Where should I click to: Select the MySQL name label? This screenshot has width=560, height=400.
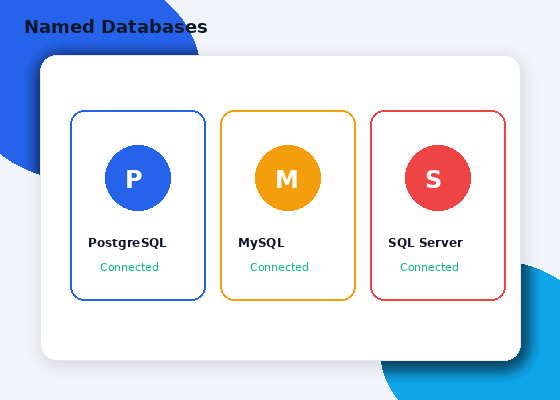[261, 243]
